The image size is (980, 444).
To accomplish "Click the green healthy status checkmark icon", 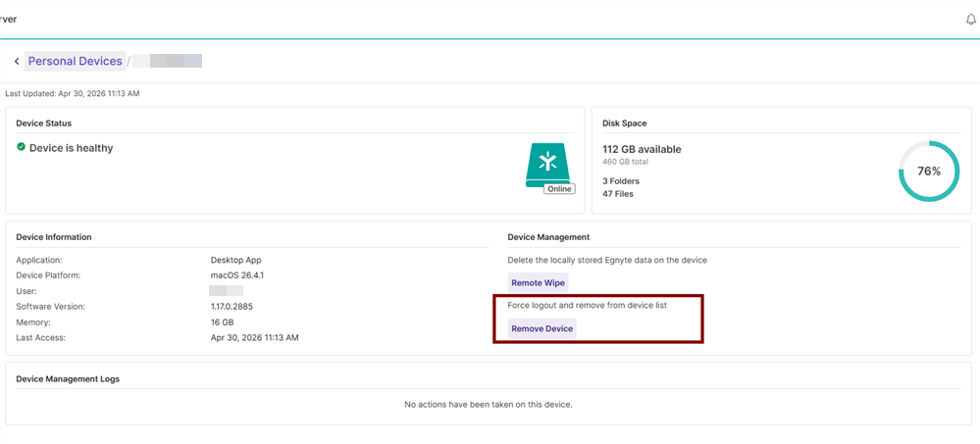I will [22, 147].
